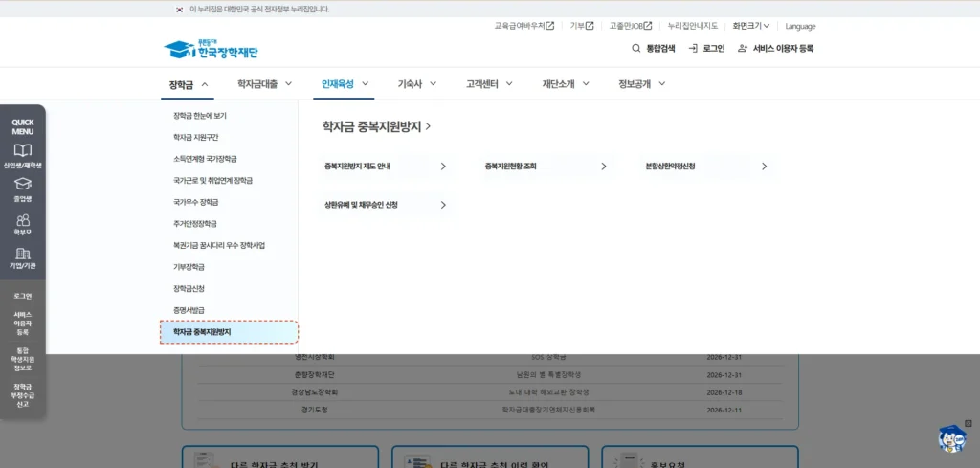Expand 화면크기 dropdown
The height and width of the screenshot is (468, 980).
click(x=751, y=26)
